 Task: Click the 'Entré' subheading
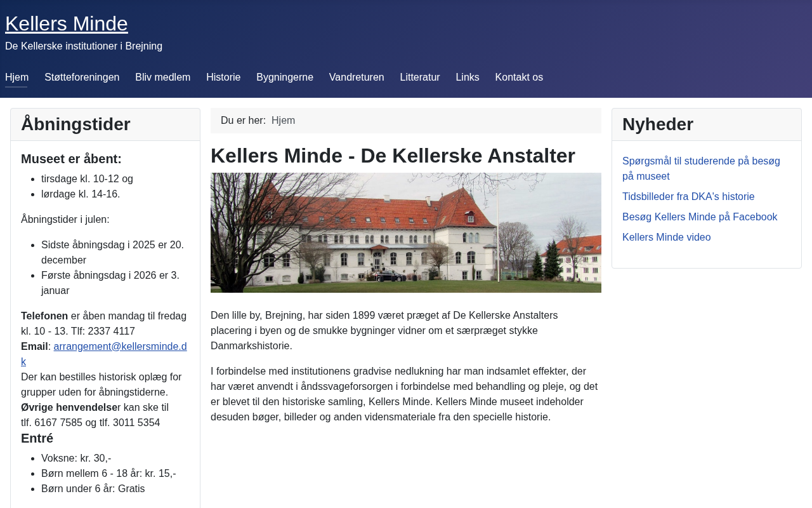tap(37, 438)
